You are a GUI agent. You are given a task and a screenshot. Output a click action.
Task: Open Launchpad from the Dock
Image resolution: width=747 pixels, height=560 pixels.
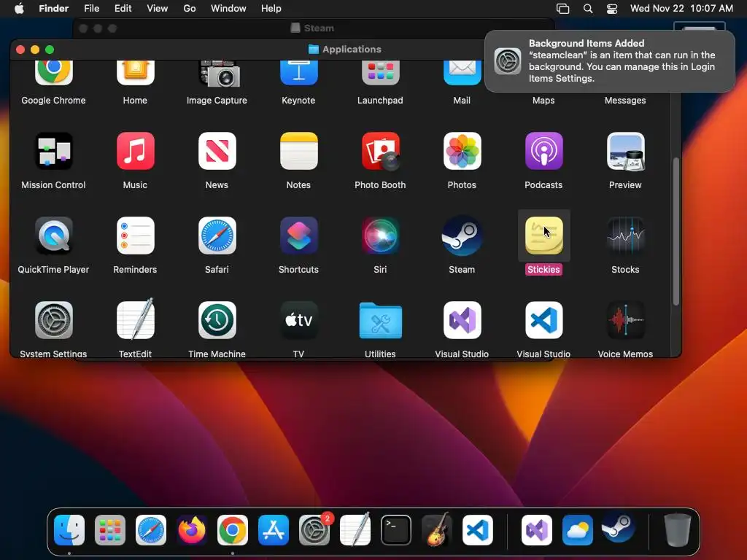coord(110,530)
